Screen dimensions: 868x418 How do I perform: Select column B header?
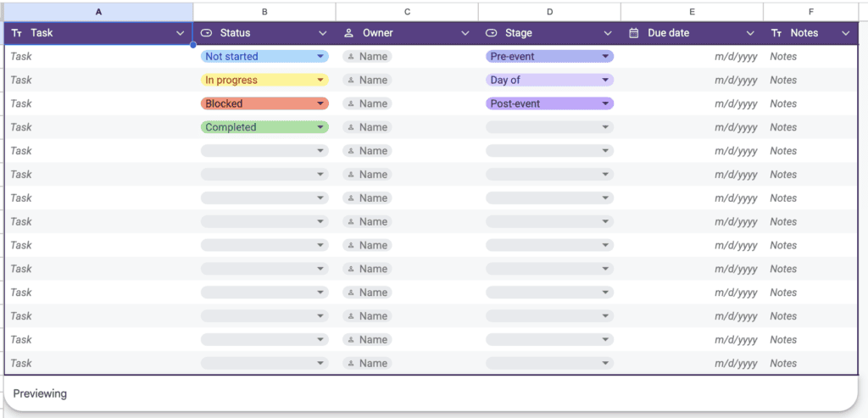pos(264,12)
